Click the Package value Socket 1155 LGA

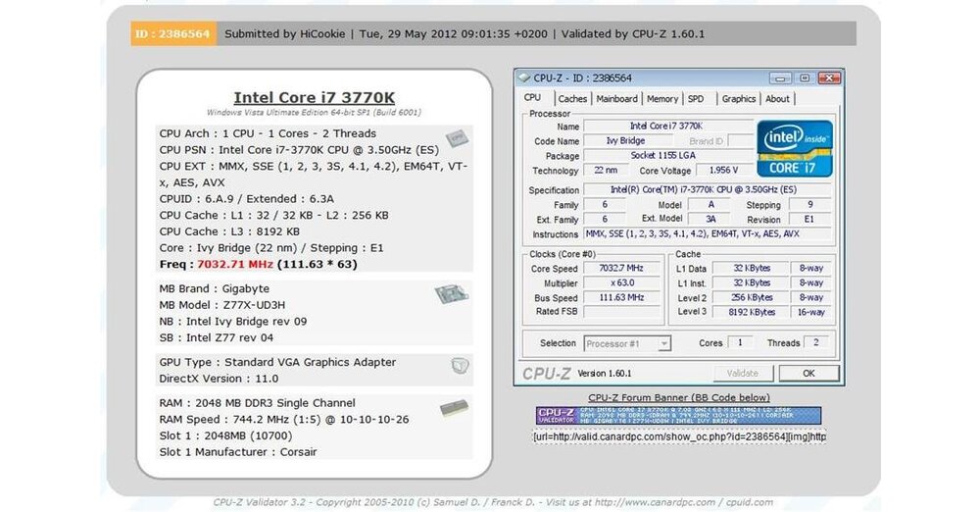pos(666,155)
